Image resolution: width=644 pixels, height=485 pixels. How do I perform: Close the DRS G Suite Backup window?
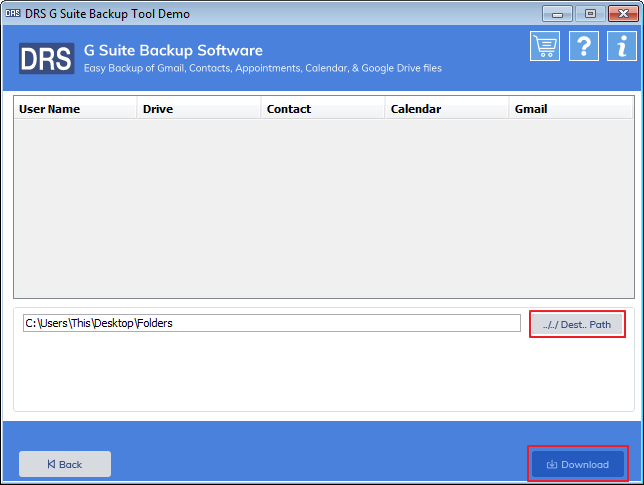pos(623,14)
